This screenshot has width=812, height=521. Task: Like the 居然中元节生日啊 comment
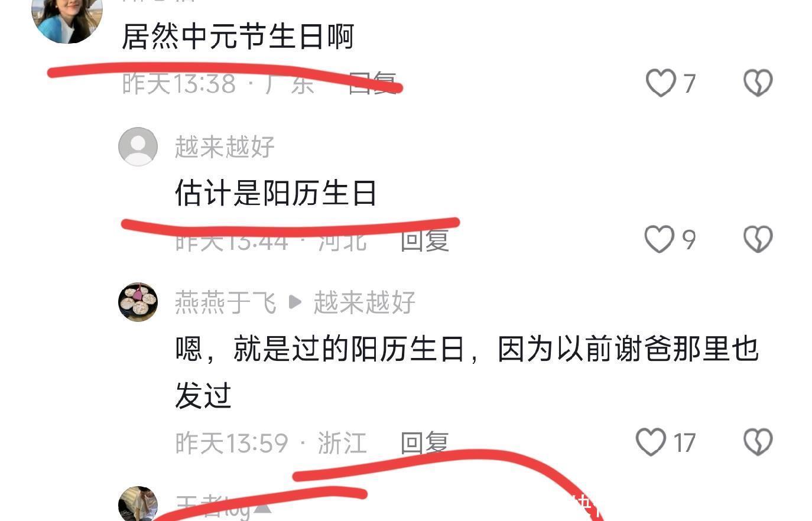[x=661, y=83]
